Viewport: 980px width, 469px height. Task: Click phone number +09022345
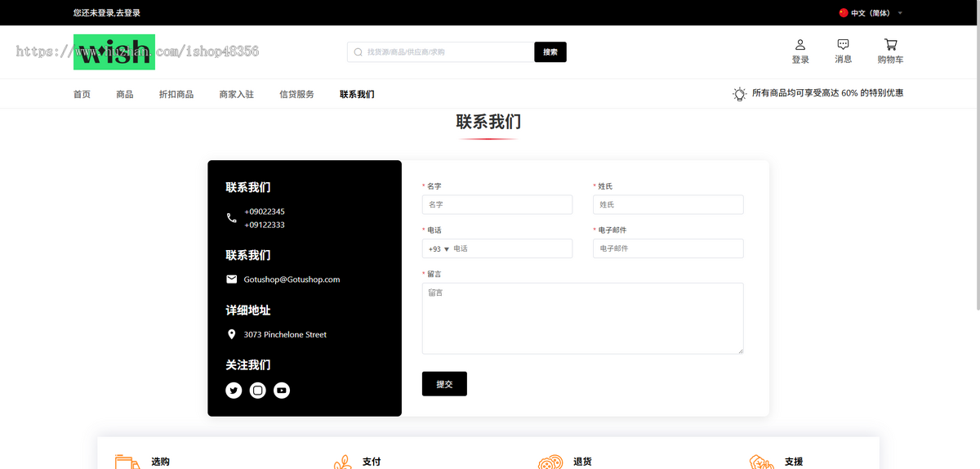click(x=264, y=212)
